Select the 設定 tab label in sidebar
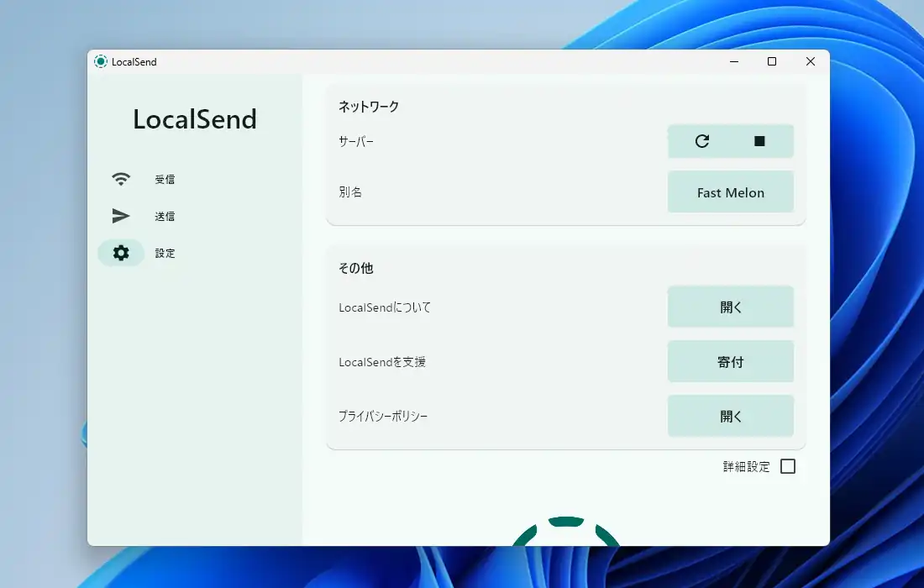Screen dimensions: 924x588 pyautogui.click(x=165, y=254)
